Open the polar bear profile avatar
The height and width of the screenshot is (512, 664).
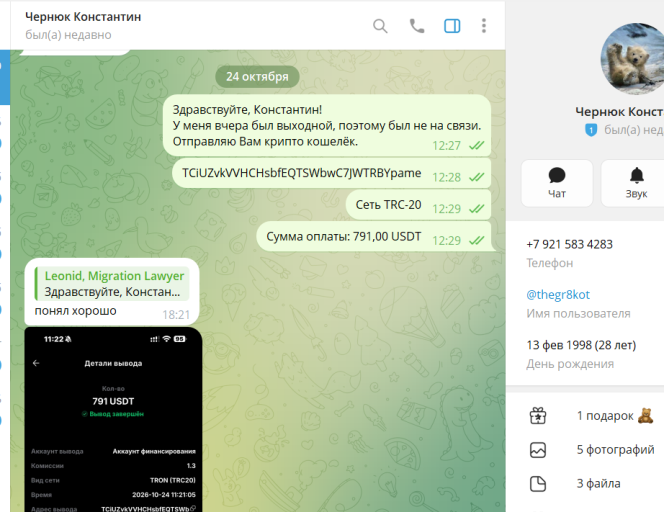632,59
